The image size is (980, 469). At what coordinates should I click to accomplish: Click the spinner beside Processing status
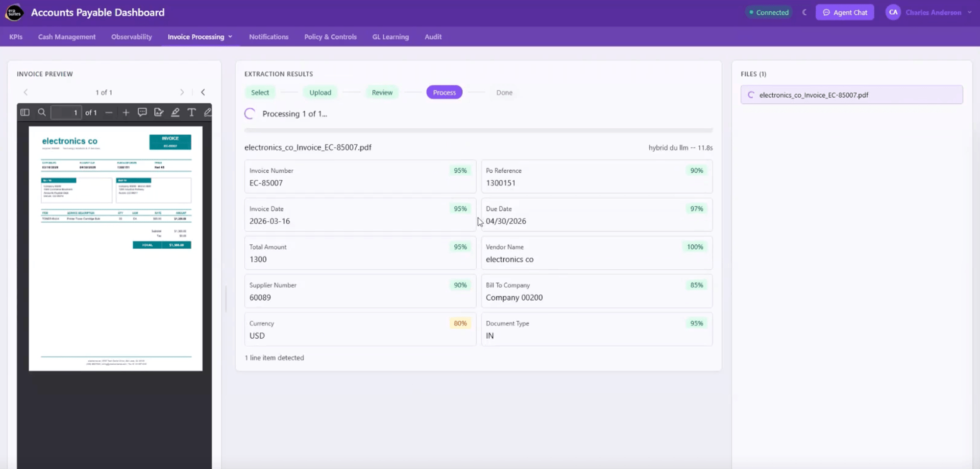point(250,114)
